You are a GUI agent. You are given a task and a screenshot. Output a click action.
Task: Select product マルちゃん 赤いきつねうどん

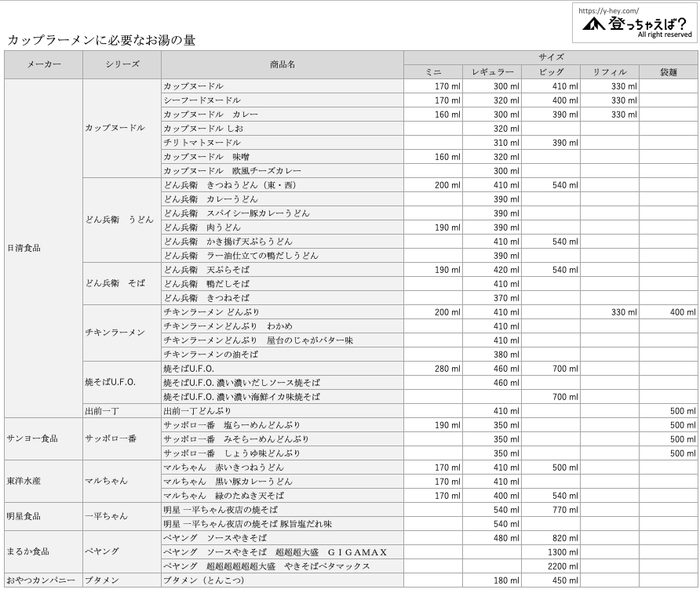point(283,467)
